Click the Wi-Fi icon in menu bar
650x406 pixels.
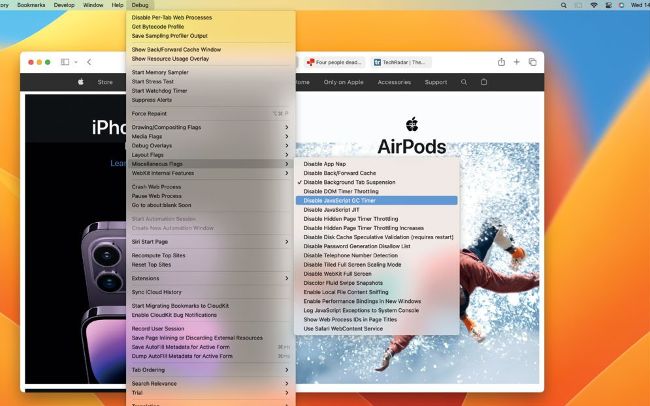pyautogui.click(x=594, y=5)
